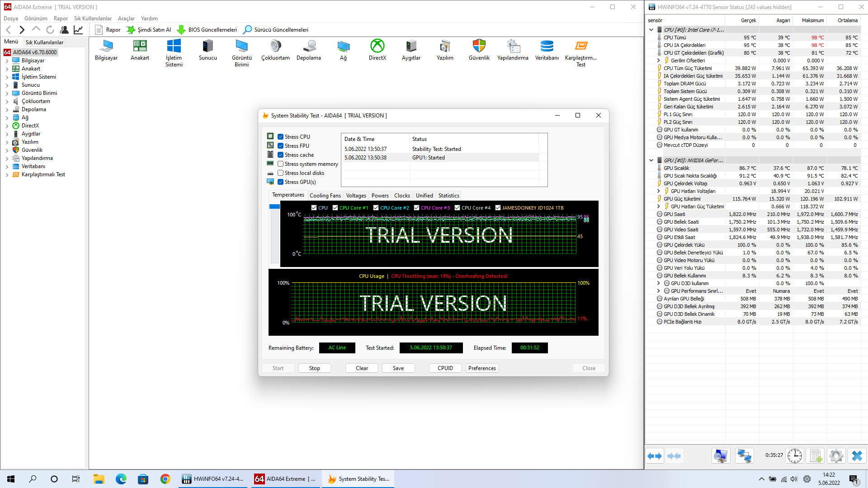Expand the Anakart tree node
The image size is (868, 488).
[7, 69]
